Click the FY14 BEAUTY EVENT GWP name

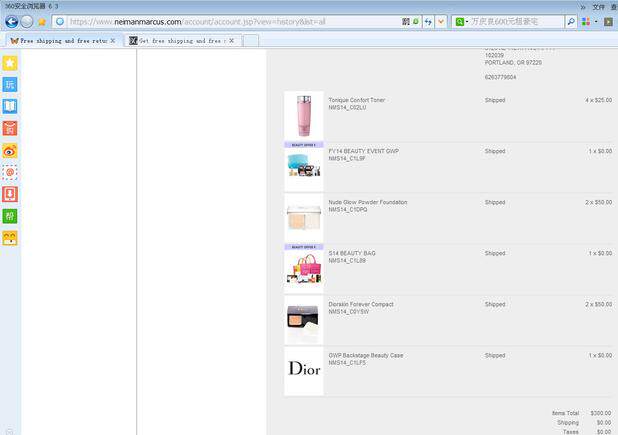[364, 151]
